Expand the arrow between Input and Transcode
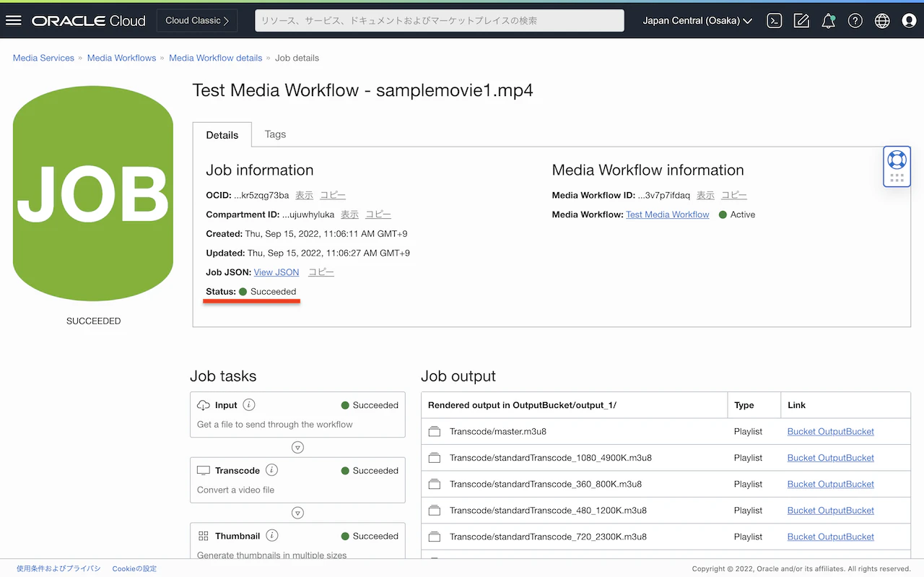This screenshot has height=577, width=924. pos(297,448)
